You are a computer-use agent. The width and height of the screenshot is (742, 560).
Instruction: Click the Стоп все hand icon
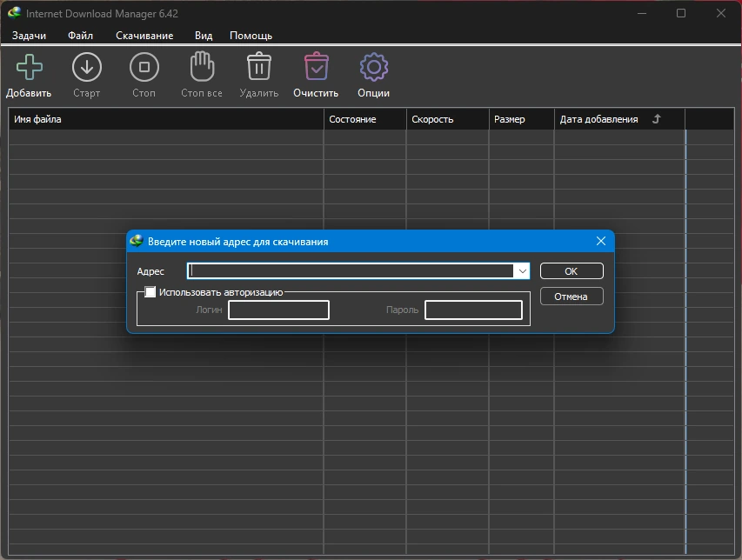(202, 66)
